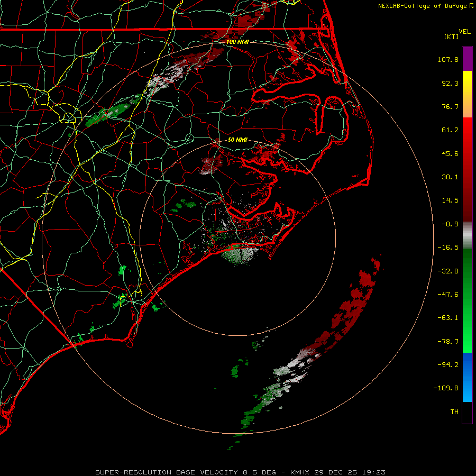Click the -47.6 scale value
476x476 pixels.
[x=448, y=295]
